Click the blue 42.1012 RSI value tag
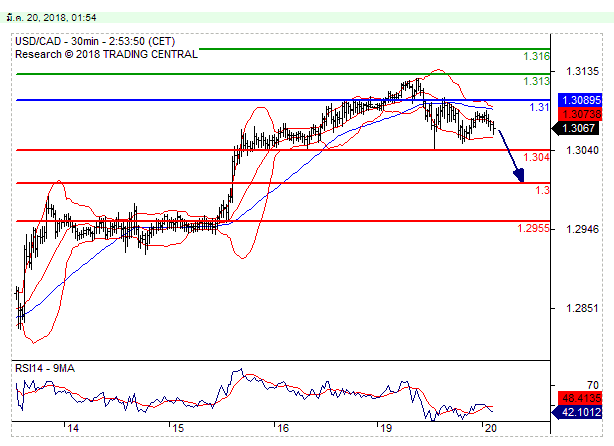This screenshot has height=446, width=614. pos(577,412)
